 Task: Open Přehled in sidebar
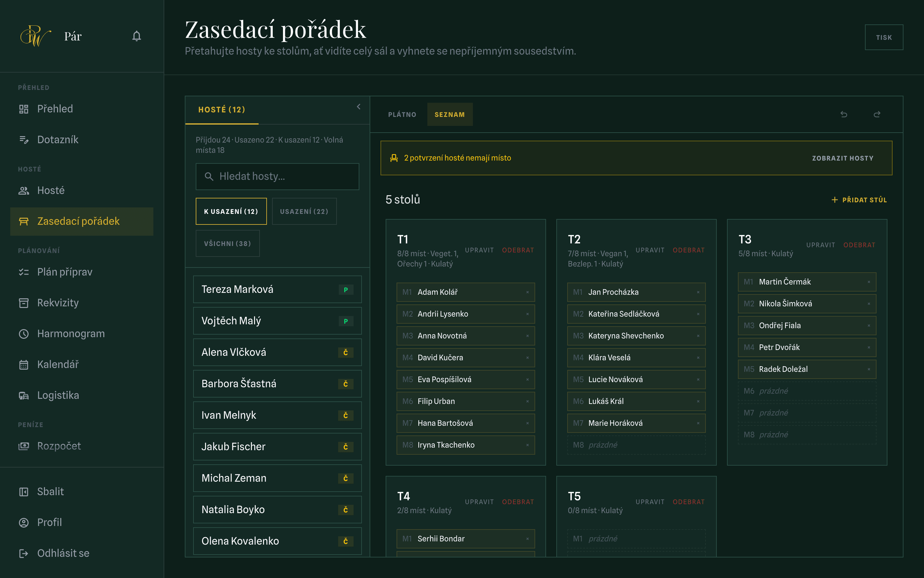[x=82, y=109]
